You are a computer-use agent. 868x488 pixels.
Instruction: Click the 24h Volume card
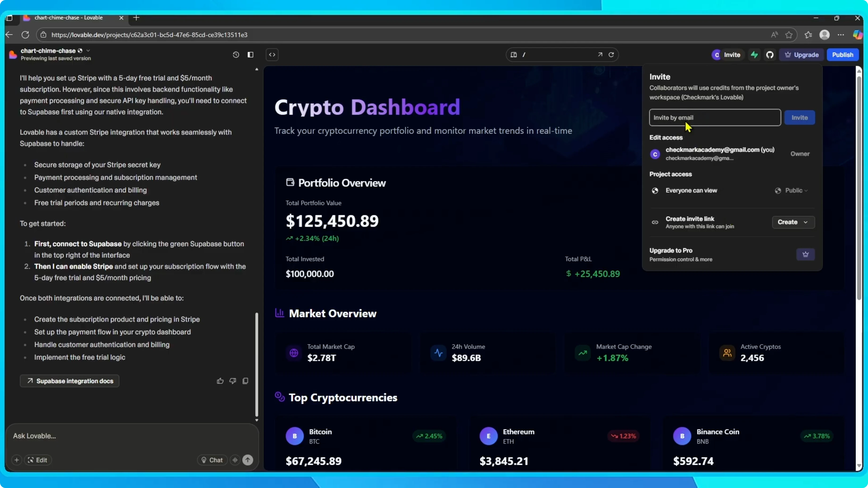488,352
